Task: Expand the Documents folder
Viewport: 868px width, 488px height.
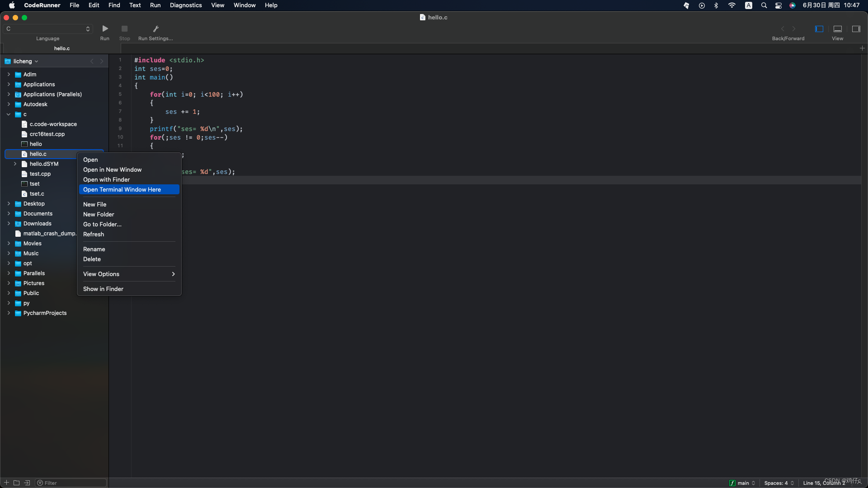Action: coord(9,214)
